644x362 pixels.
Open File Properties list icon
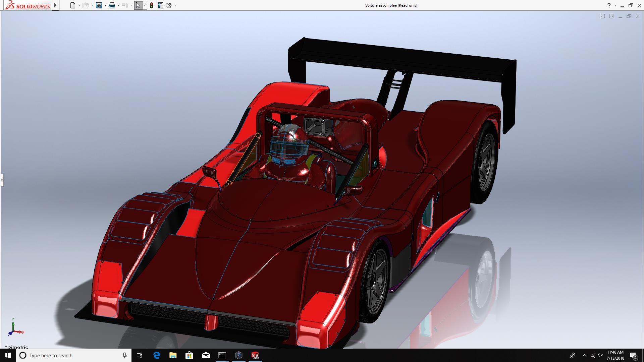tap(160, 5)
